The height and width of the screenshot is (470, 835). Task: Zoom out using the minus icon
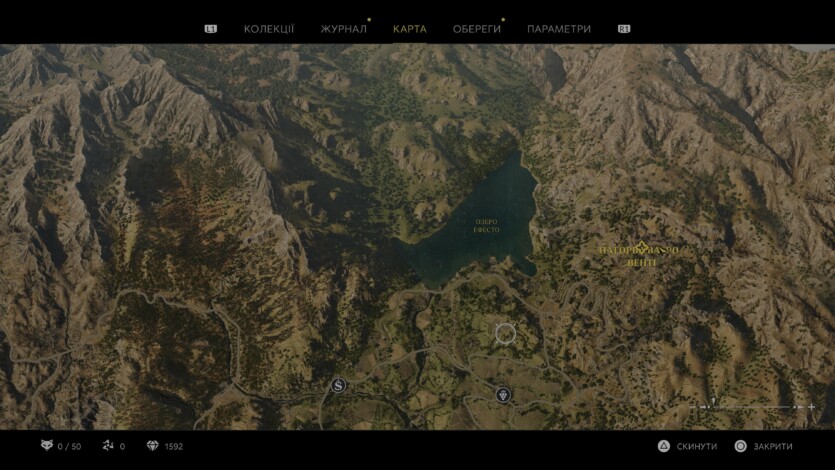tap(692, 407)
